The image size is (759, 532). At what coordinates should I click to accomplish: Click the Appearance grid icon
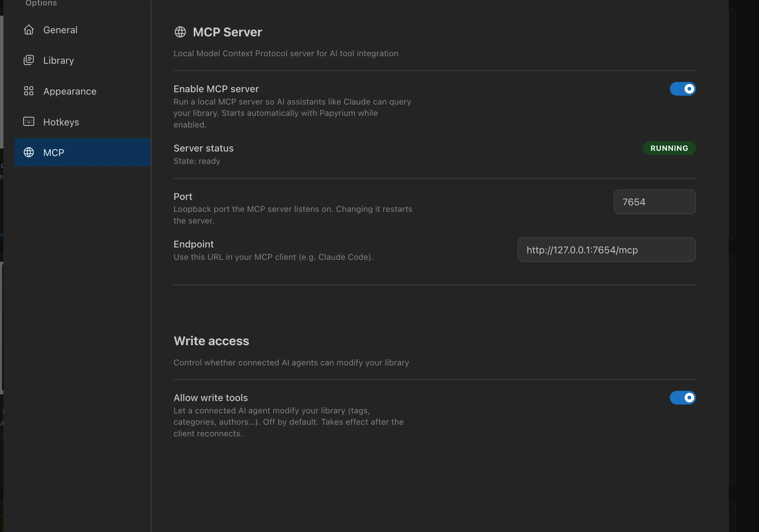pyautogui.click(x=29, y=91)
